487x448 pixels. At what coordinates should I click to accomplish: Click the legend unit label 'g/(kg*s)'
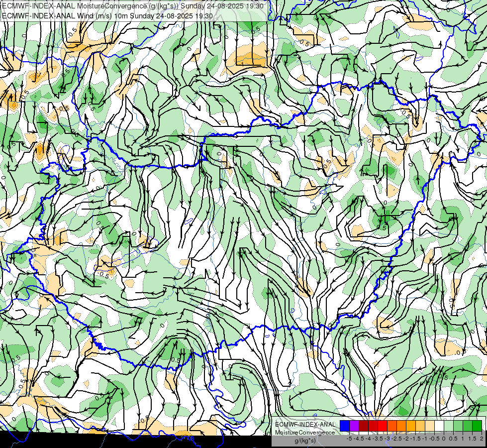[305, 441]
